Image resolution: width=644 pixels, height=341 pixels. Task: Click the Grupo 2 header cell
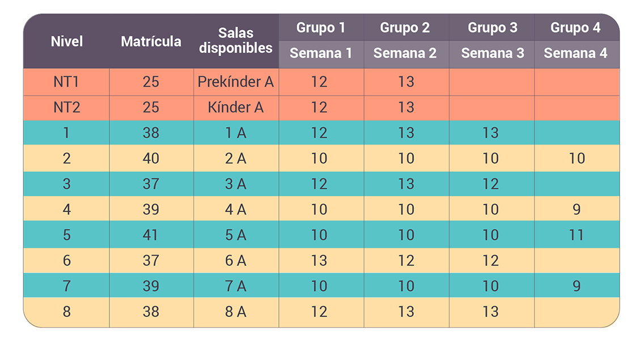point(405,27)
